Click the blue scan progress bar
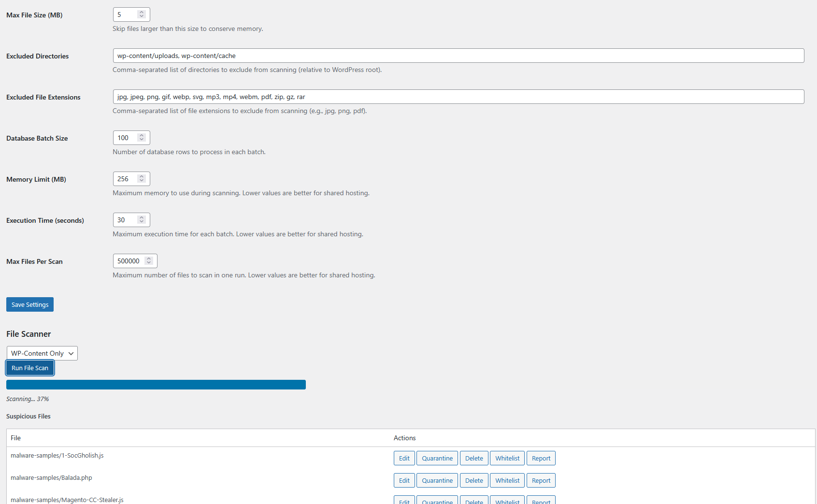817x504 pixels. [156, 385]
